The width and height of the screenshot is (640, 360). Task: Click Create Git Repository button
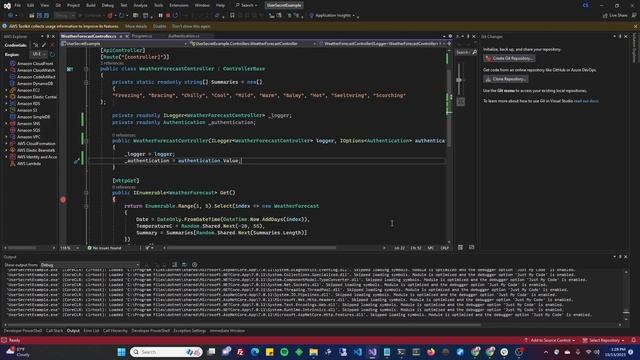(509, 58)
